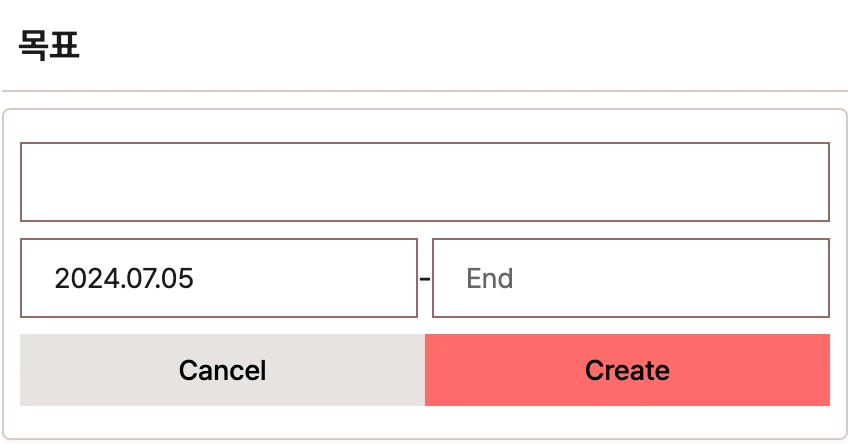
Task: Activate the right date range field
Action: click(x=631, y=278)
